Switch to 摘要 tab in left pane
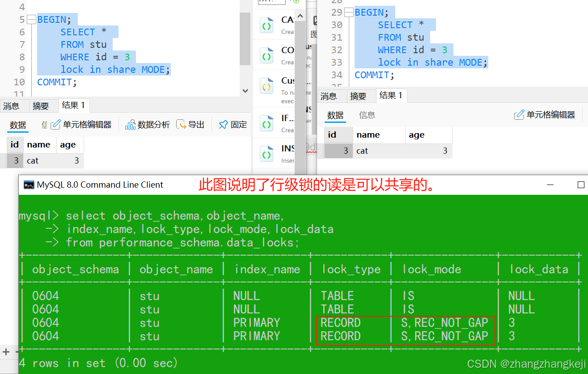Image resolution: width=588 pixels, height=374 pixels. (x=41, y=106)
